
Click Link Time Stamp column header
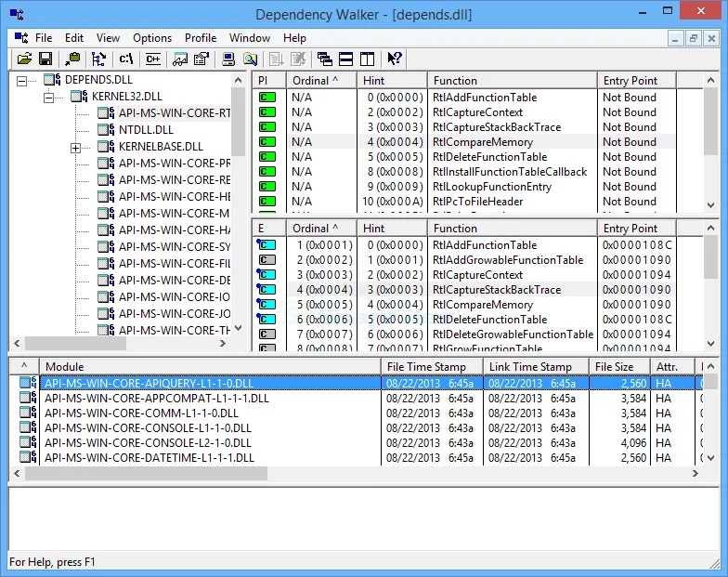click(537, 366)
